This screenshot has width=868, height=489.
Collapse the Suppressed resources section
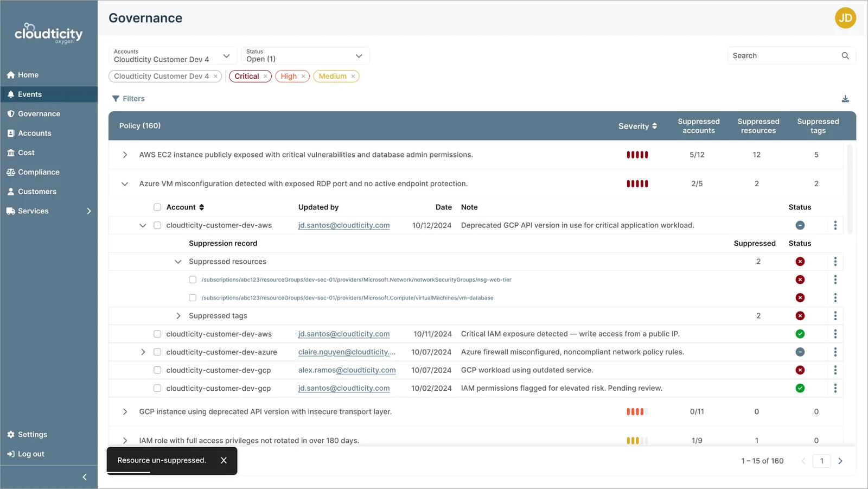pos(178,262)
